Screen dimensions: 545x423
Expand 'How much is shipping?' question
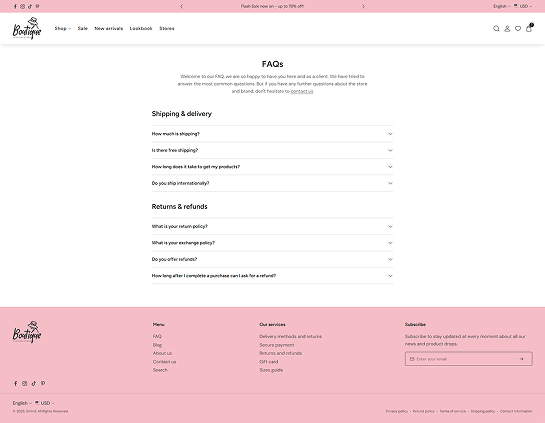pyautogui.click(x=272, y=134)
